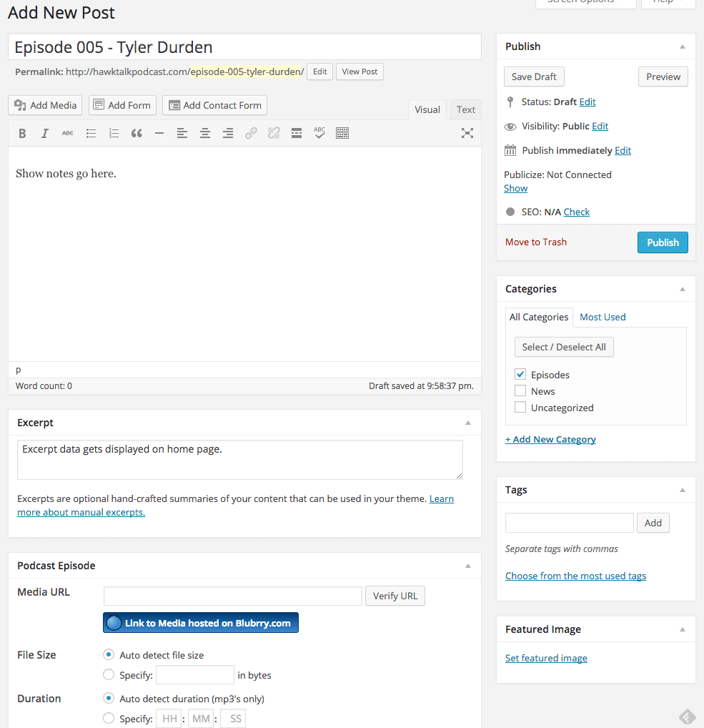Insert a horizontal line
The height and width of the screenshot is (728, 704).
coord(159,134)
